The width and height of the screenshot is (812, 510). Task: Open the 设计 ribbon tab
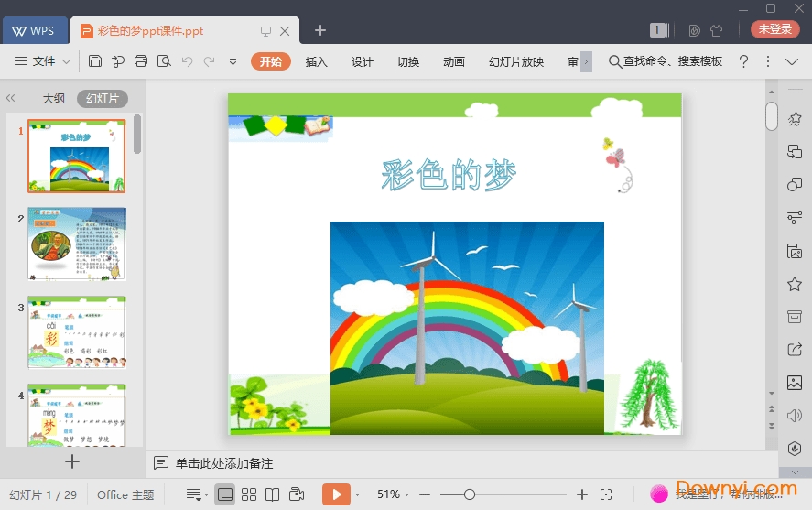point(362,61)
